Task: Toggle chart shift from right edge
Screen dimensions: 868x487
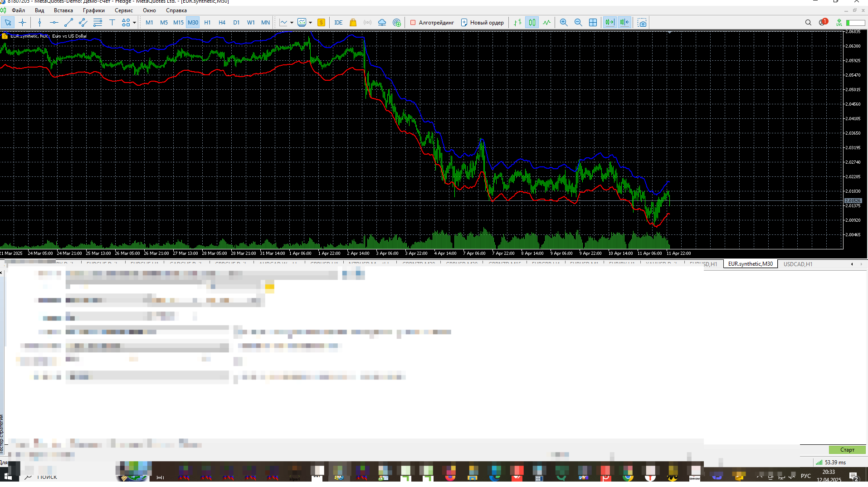Action: [624, 22]
